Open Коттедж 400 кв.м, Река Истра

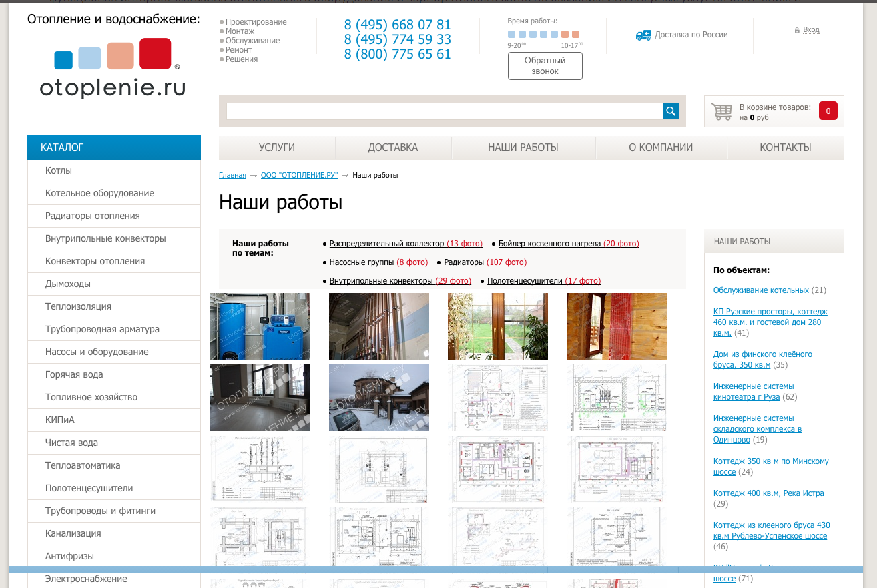click(x=769, y=493)
